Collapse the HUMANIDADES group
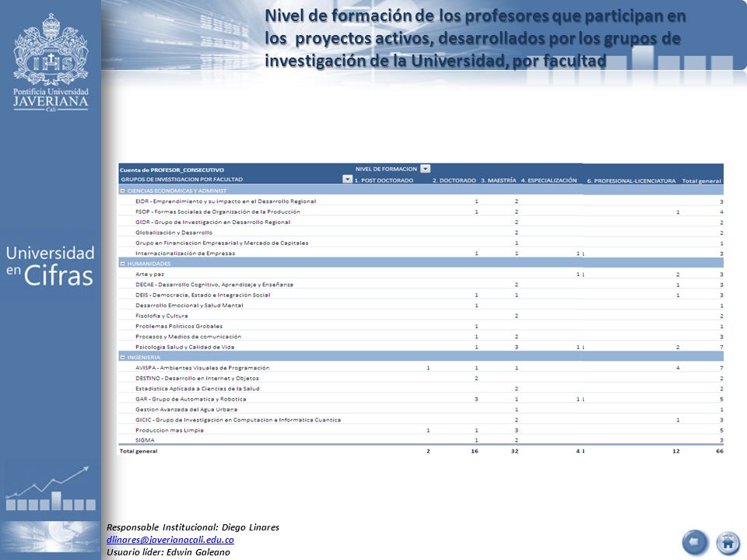This screenshot has width=747, height=560. [x=122, y=264]
